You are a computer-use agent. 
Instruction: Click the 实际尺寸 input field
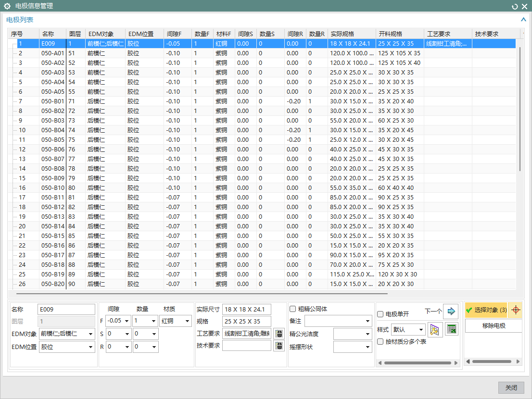[x=247, y=309]
